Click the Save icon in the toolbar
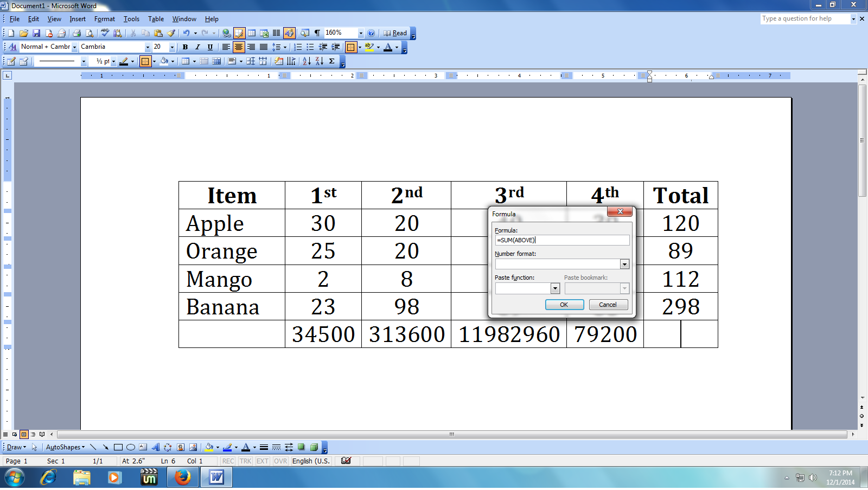868x490 pixels. pyautogui.click(x=36, y=33)
